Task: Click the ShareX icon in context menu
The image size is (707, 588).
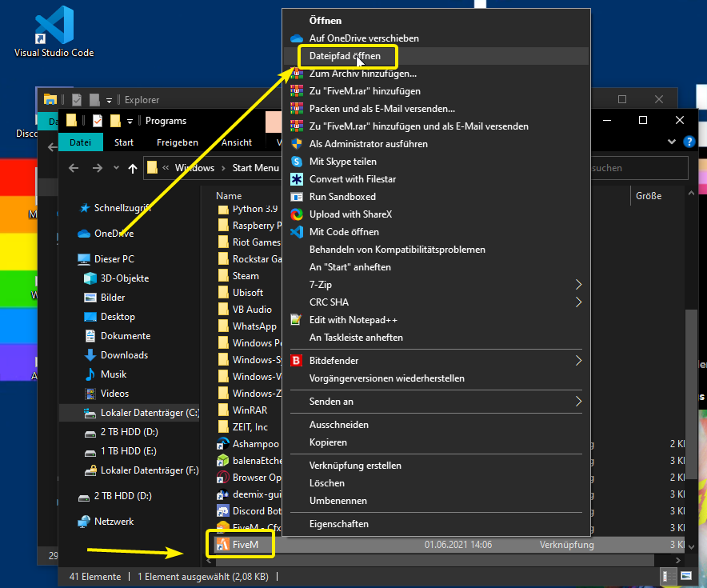Action: [297, 214]
